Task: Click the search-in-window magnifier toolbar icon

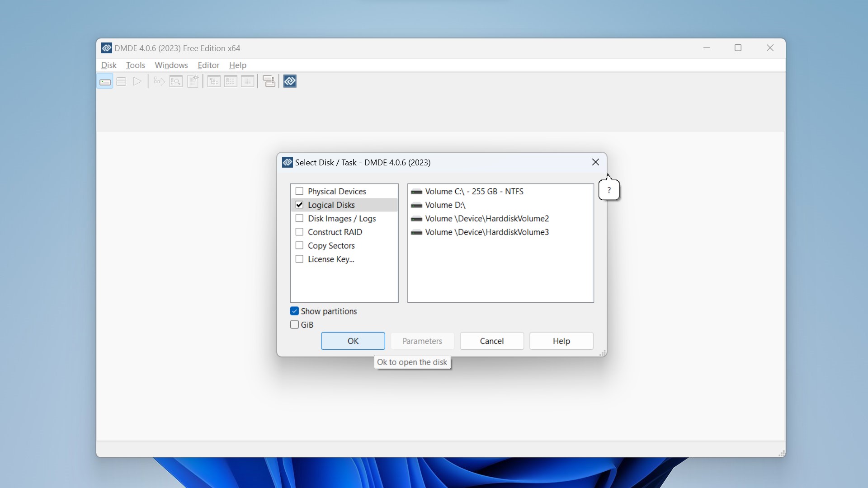Action: (176, 82)
